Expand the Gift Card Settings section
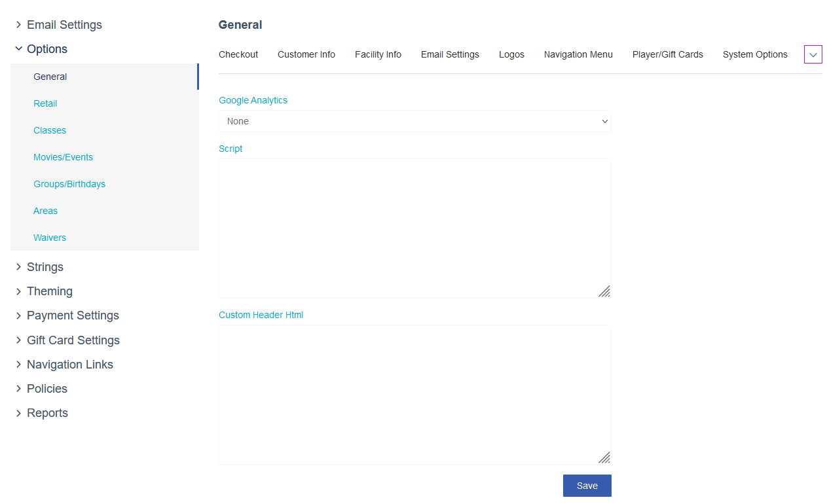This screenshot has height=504, width=827. [x=67, y=340]
